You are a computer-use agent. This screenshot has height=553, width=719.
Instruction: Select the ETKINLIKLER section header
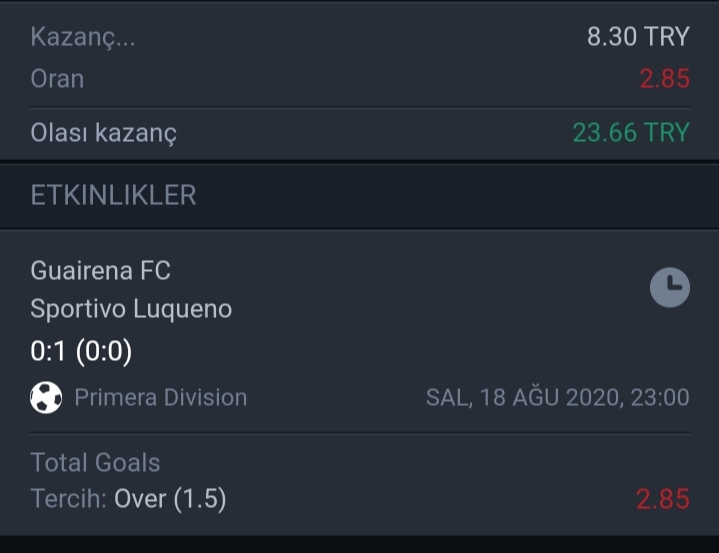(113, 195)
